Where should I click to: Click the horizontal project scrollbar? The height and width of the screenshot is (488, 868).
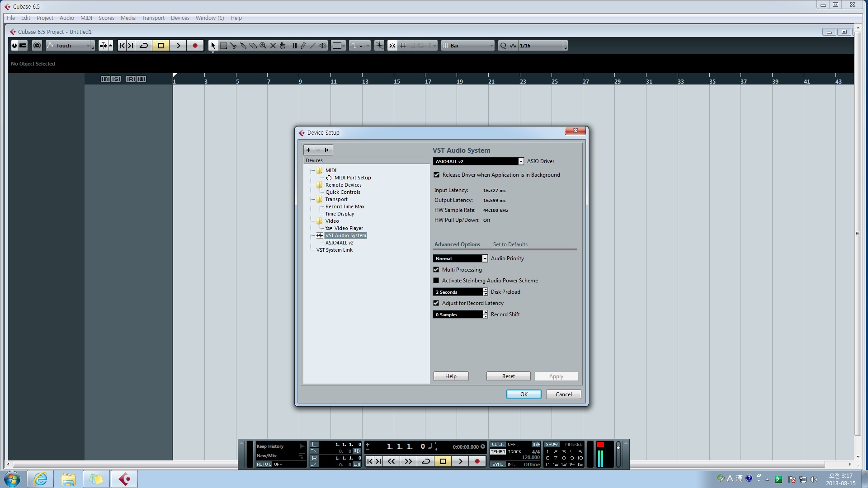pyautogui.click(x=419, y=465)
